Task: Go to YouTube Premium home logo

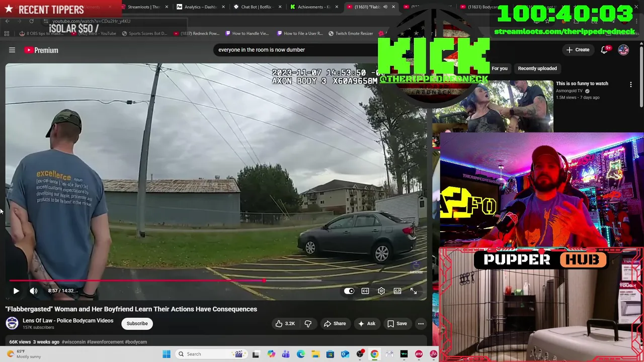Action: pos(41,50)
